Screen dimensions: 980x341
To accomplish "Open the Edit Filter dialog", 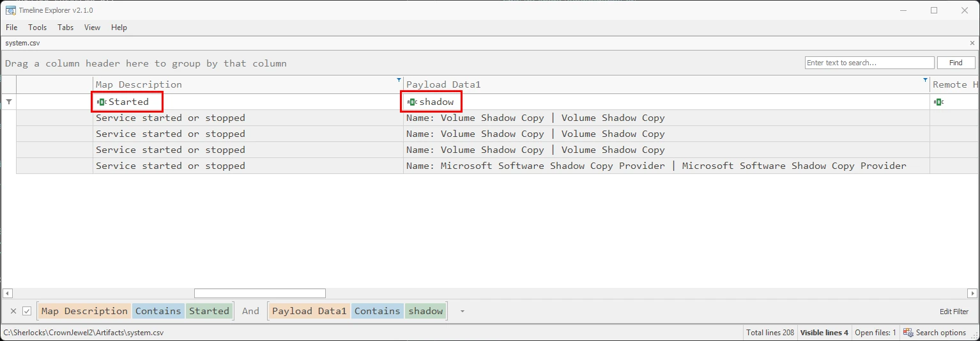I will pyautogui.click(x=954, y=312).
